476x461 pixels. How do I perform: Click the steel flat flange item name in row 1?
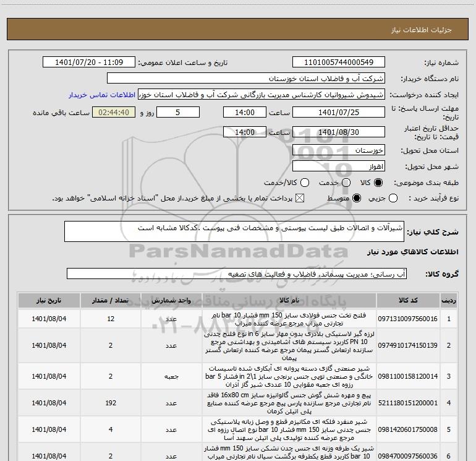(x=289, y=319)
